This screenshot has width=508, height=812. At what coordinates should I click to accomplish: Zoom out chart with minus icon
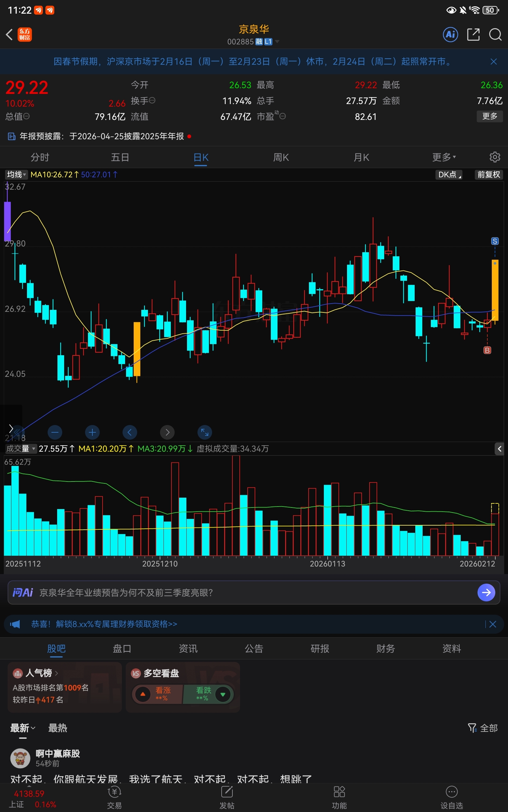point(55,432)
